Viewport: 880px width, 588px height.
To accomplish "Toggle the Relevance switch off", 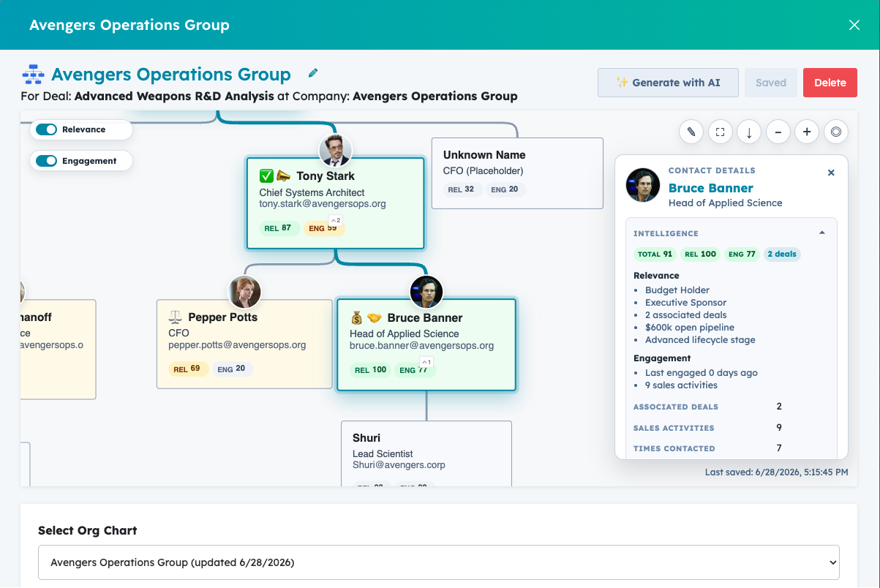I will point(46,129).
